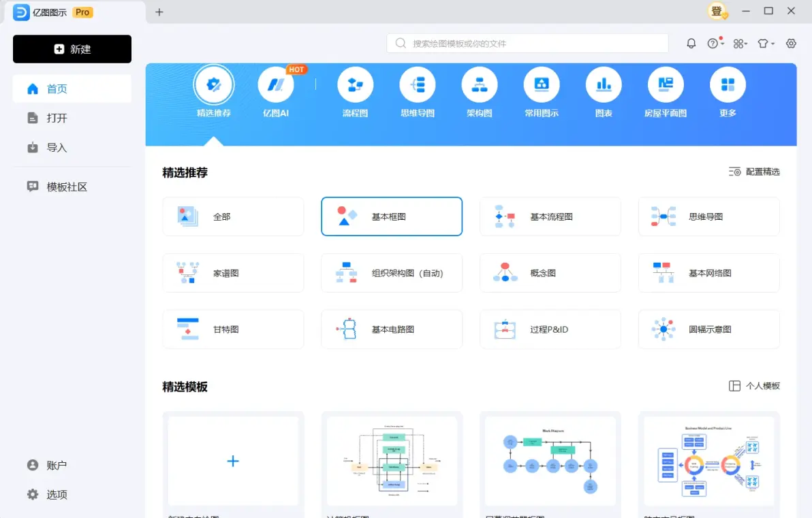Select the 图表 chart category icon
Viewport: 812px width, 518px height.
pyautogui.click(x=604, y=85)
